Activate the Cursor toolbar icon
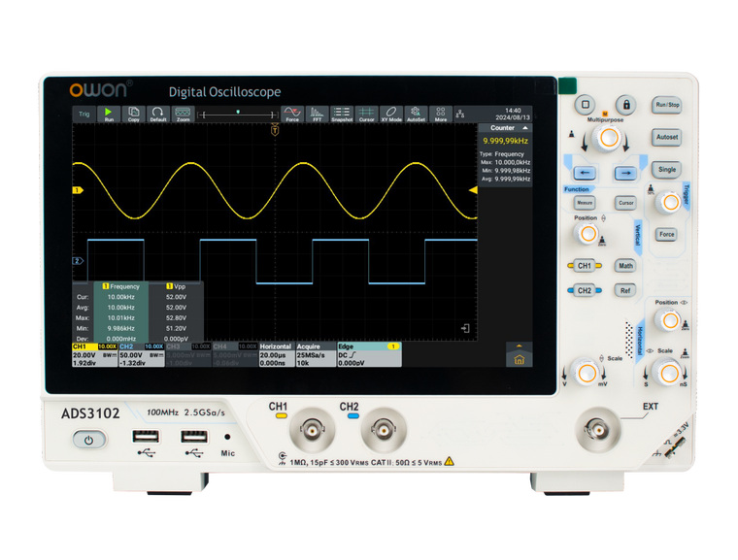This screenshot has width=738, height=560. [367, 114]
